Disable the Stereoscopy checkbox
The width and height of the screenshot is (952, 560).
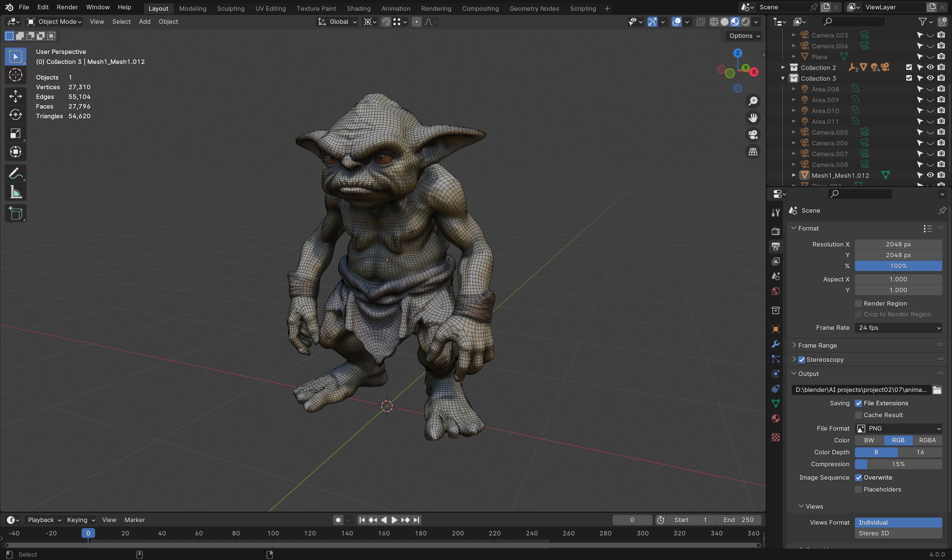coord(802,360)
